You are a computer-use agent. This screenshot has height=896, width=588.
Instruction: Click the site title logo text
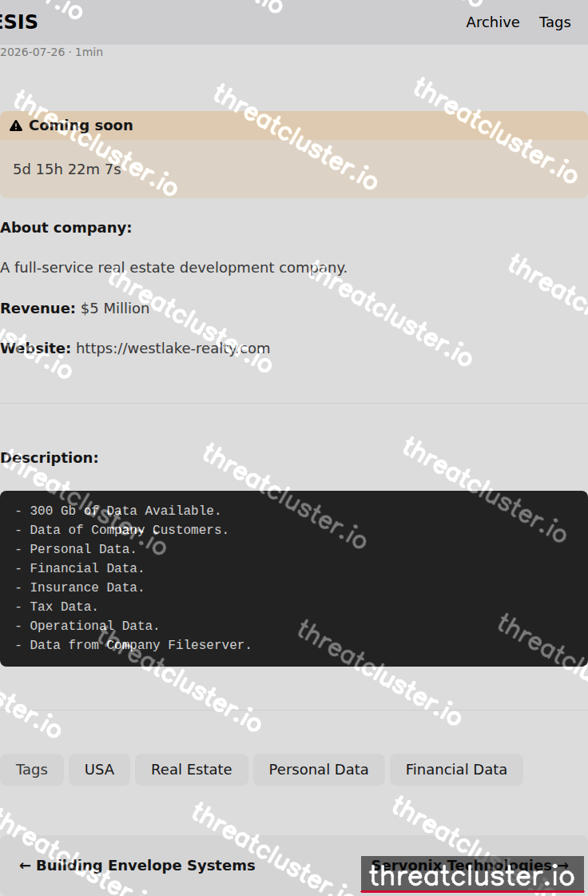(19, 22)
